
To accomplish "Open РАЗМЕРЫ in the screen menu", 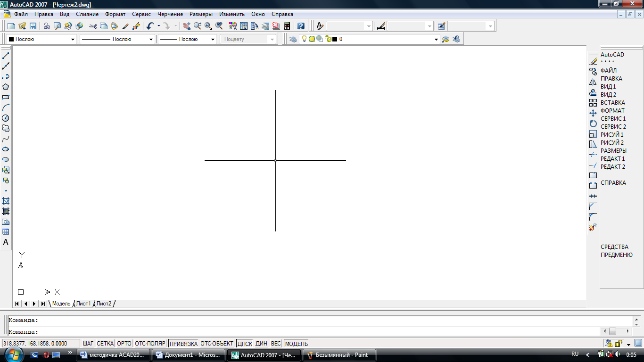I will point(613,151).
